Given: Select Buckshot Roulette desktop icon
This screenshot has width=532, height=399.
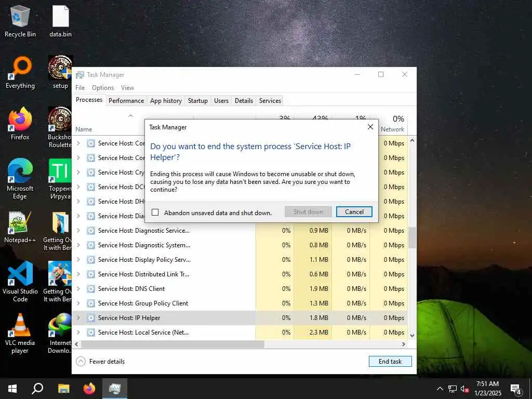Looking at the screenshot, I should click(x=60, y=128).
